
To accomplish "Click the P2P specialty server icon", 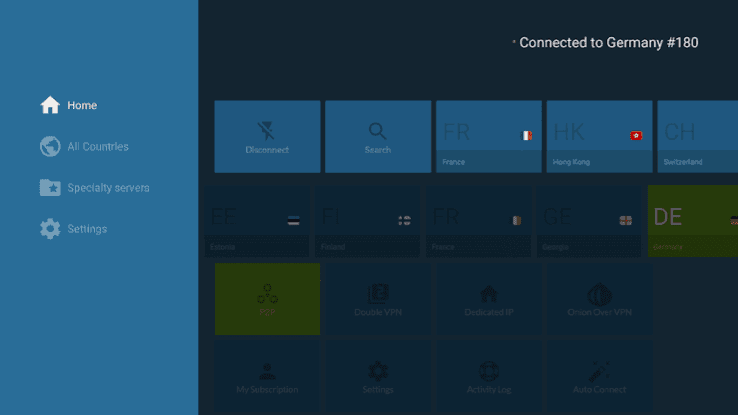I will [x=267, y=294].
